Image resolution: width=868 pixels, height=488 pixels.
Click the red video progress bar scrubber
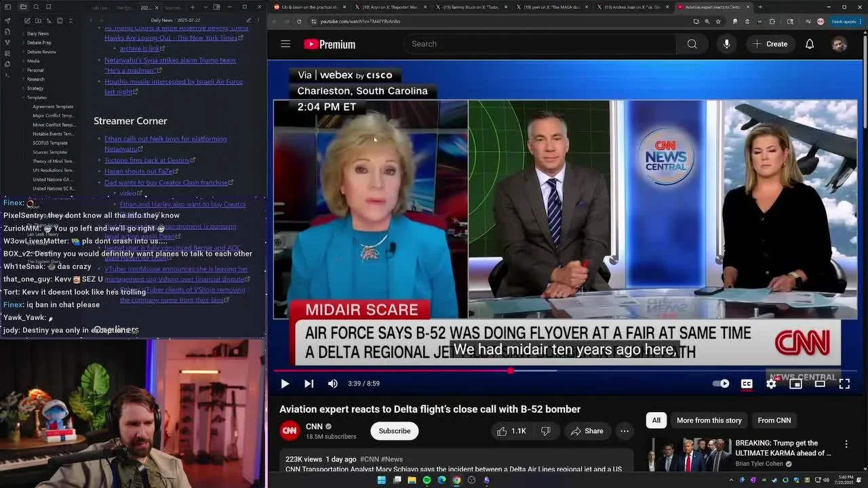pos(510,371)
